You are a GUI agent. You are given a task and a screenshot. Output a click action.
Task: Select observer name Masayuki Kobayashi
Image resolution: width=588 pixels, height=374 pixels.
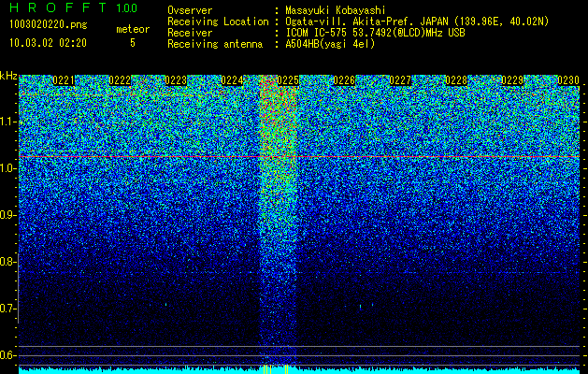pyautogui.click(x=336, y=10)
